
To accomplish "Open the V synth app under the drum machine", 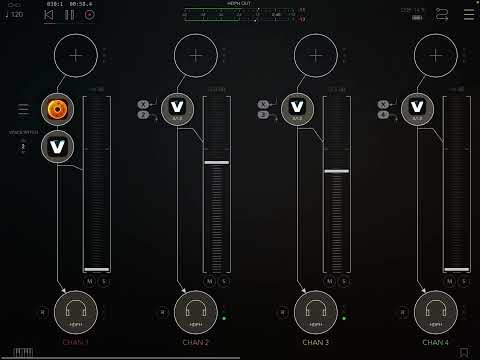I will pos(57,147).
